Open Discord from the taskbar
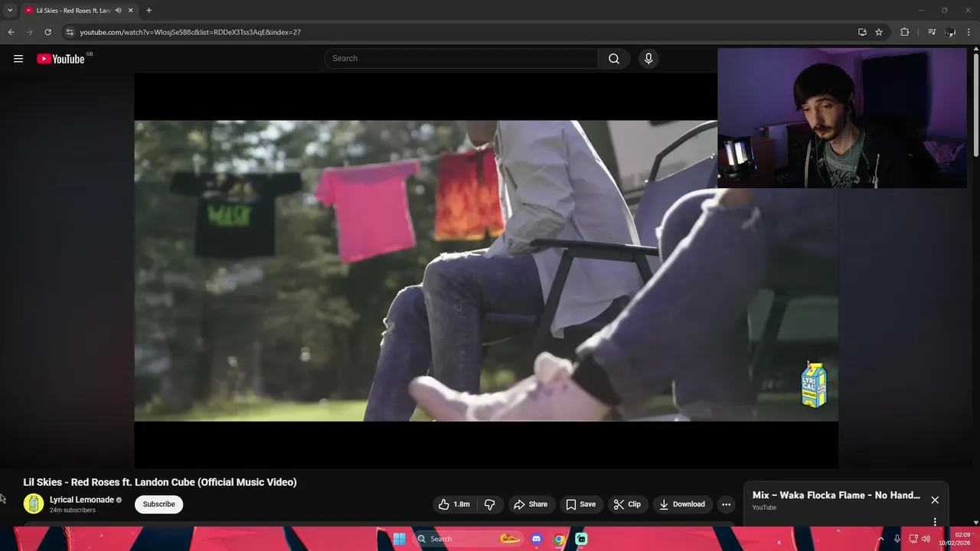Screen dimensions: 980x551 click(536, 539)
